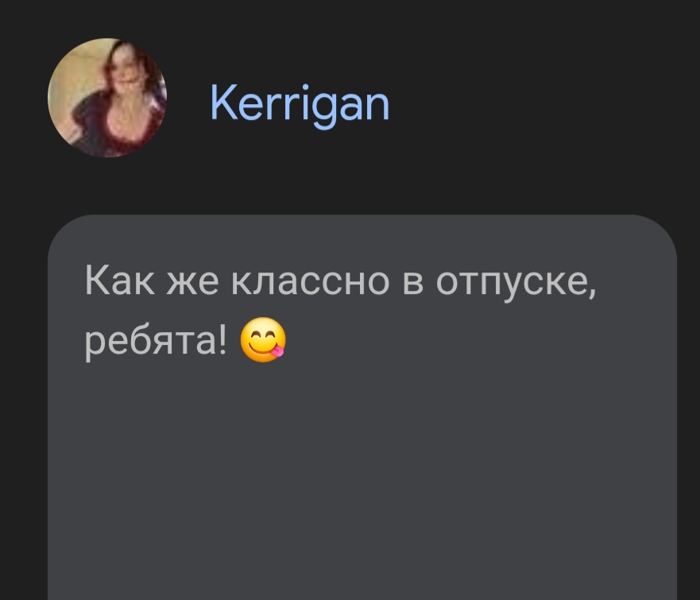The image size is (700, 600).
Task: Open Kerrigan's profile picture
Action: click(x=107, y=98)
